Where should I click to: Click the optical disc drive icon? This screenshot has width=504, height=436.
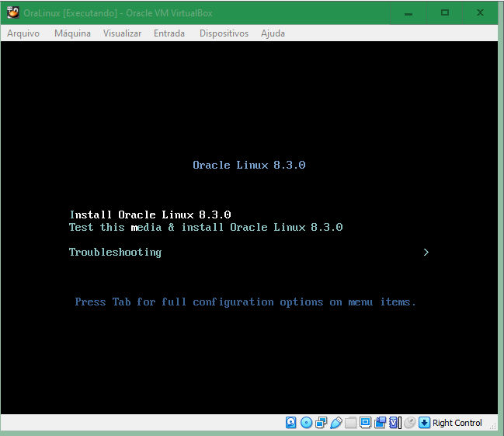[306, 423]
